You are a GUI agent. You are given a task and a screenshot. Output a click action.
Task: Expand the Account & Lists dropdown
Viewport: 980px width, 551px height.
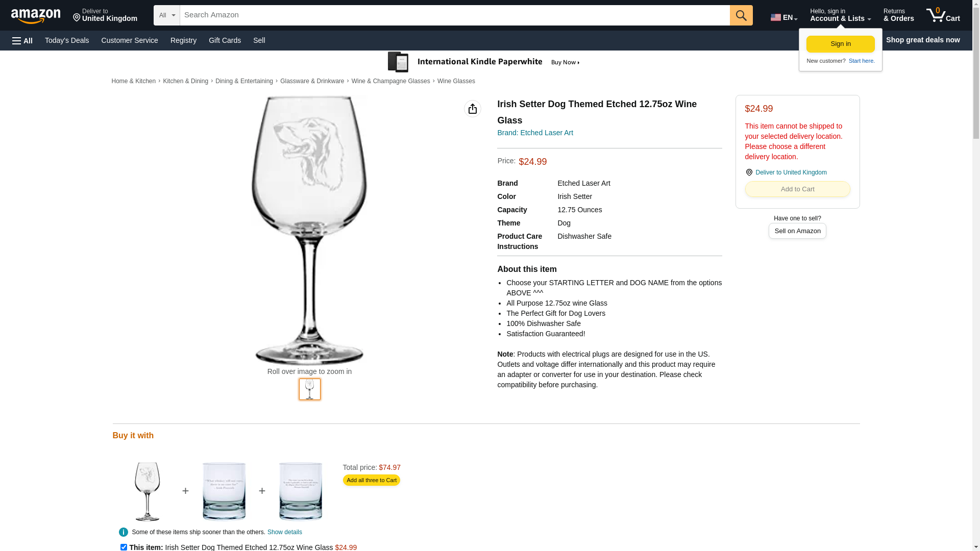pos(840,15)
